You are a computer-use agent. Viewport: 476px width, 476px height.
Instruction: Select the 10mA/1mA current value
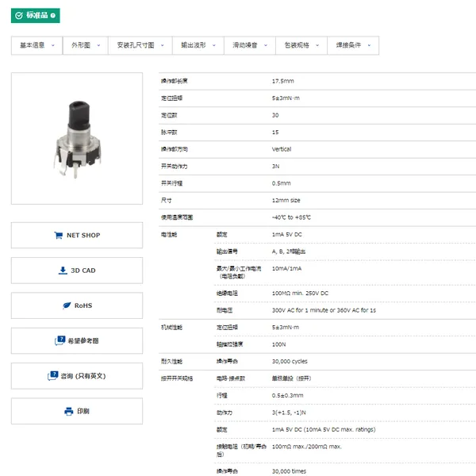pyautogui.click(x=287, y=269)
